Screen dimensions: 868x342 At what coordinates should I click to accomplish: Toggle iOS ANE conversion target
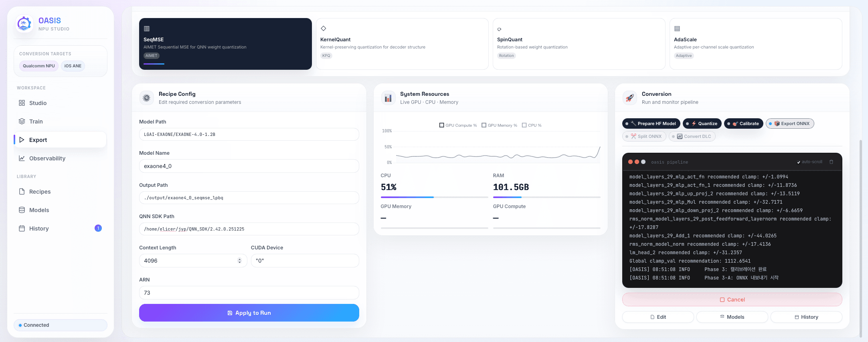pos(73,66)
